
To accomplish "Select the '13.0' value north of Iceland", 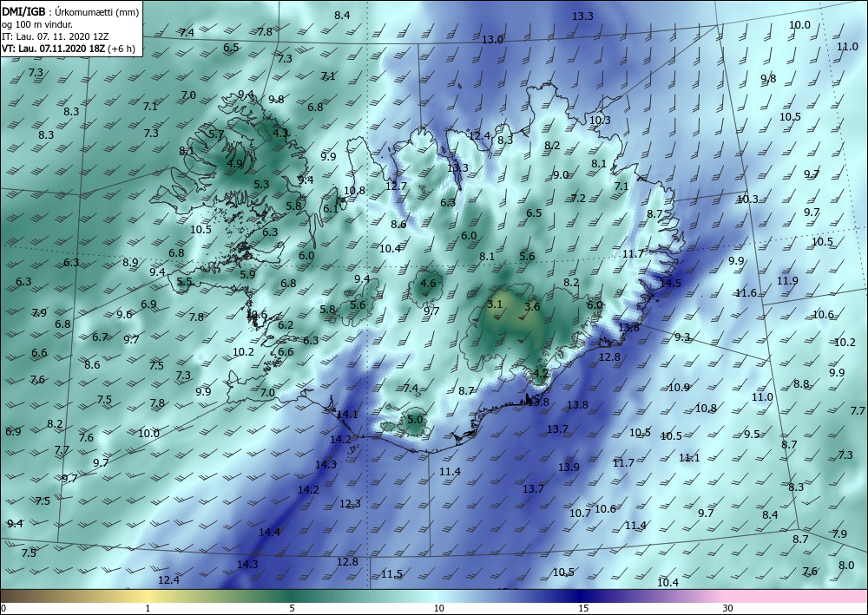I will point(492,39).
